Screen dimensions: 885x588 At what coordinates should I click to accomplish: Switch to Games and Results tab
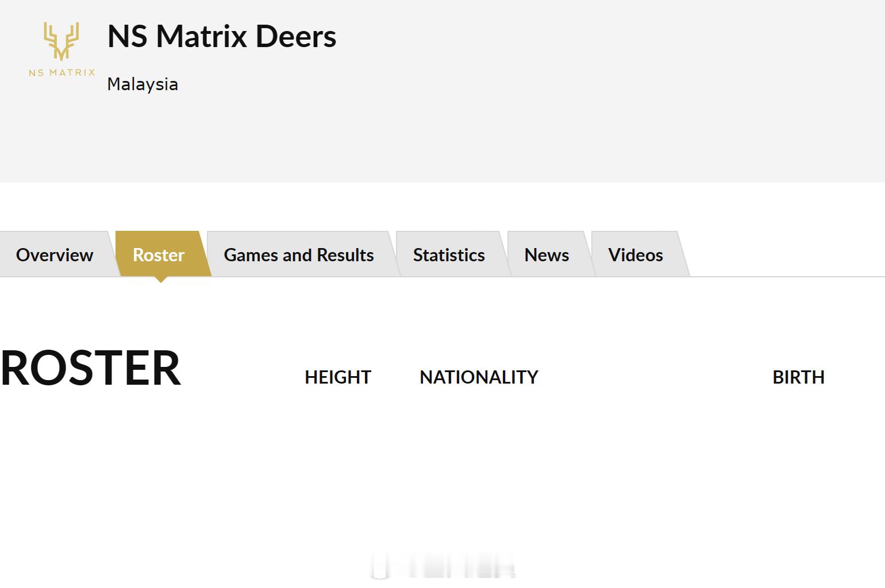[299, 254]
